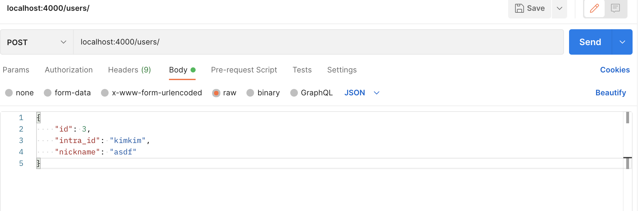This screenshot has width=644, height=211.
Task: Open the Pre-request Script tab
Action: (x=244, y=70)
